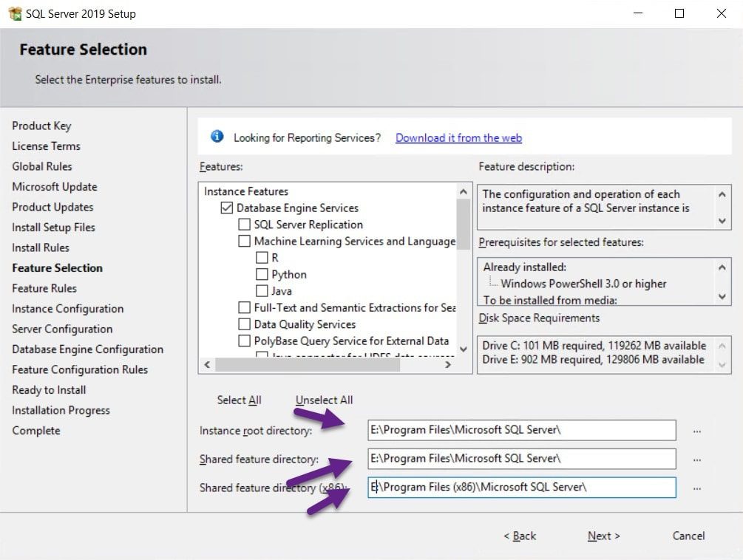Image resolution: width=743 pixels, height=560 pixels.
Task: Open browse dialog for Instance root directory
Action: [696, 430]
